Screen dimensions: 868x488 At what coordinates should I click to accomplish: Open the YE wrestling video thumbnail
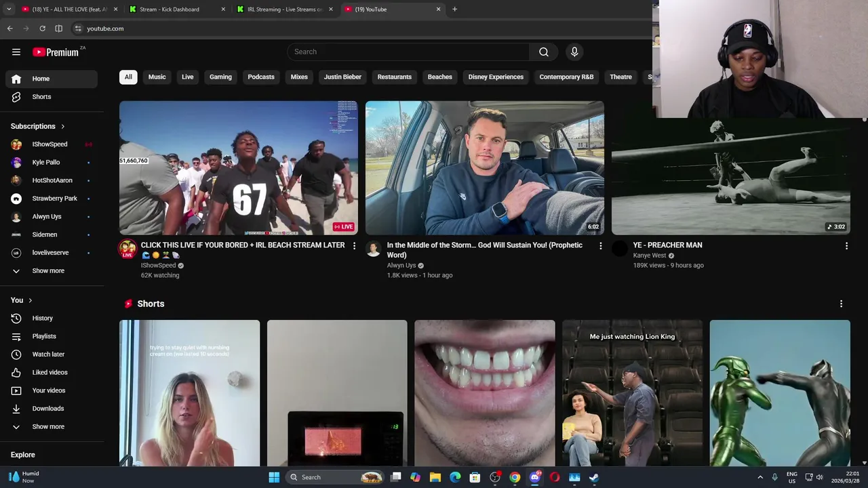(x=731, y=178)
